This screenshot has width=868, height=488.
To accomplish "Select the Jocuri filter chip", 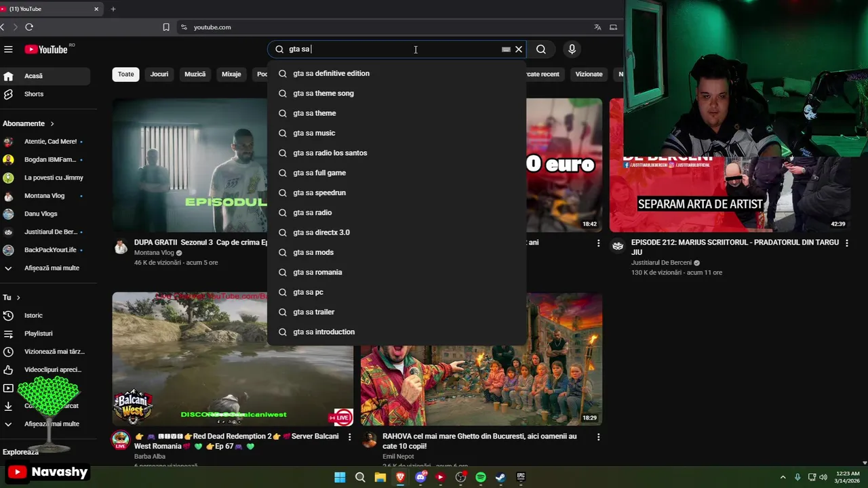I will pos(159,75).
